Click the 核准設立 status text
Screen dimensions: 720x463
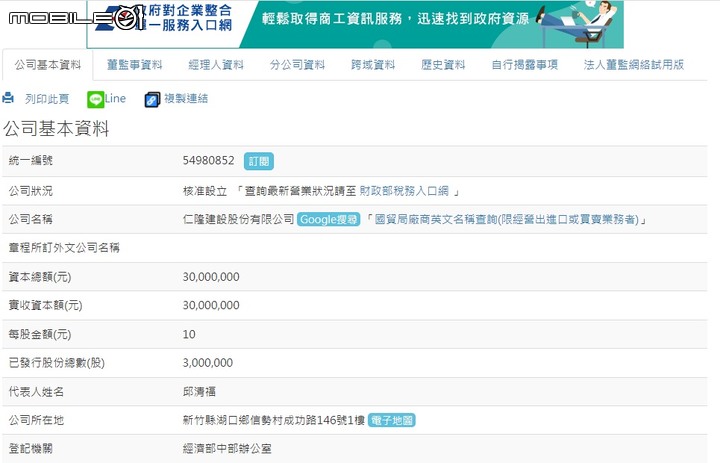pos(205,191)
